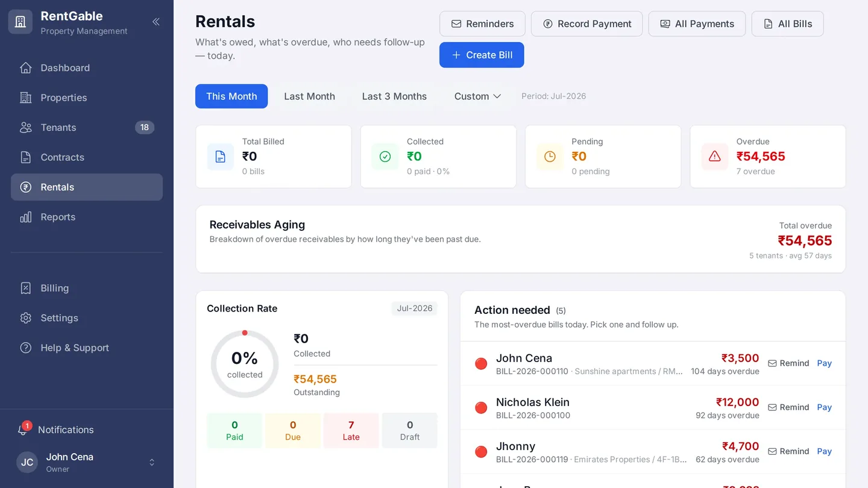Click the red Late count tile

tap(351, 431)
